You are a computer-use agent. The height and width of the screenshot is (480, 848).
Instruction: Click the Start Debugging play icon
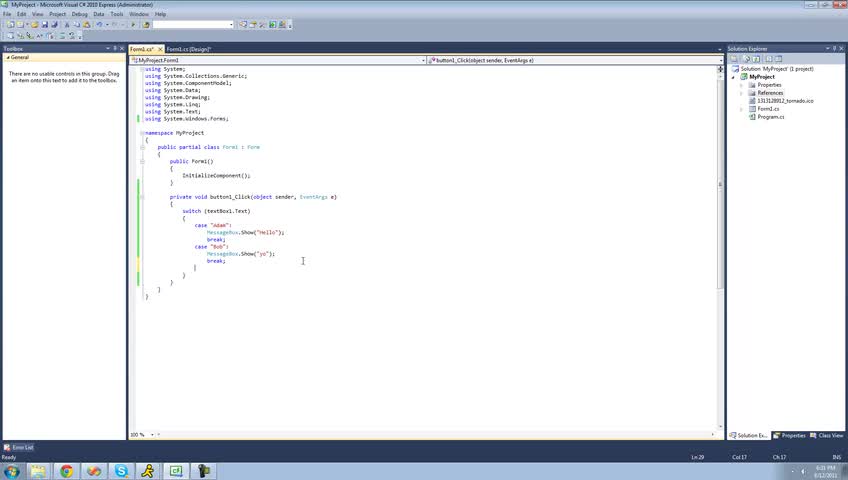[x=133, y=24]
